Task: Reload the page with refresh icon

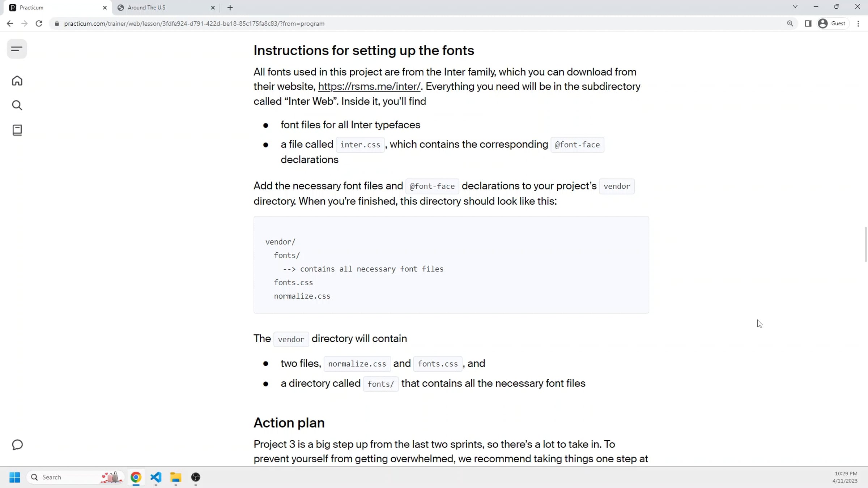Action: pyautogui.click(x=39, y=23)
